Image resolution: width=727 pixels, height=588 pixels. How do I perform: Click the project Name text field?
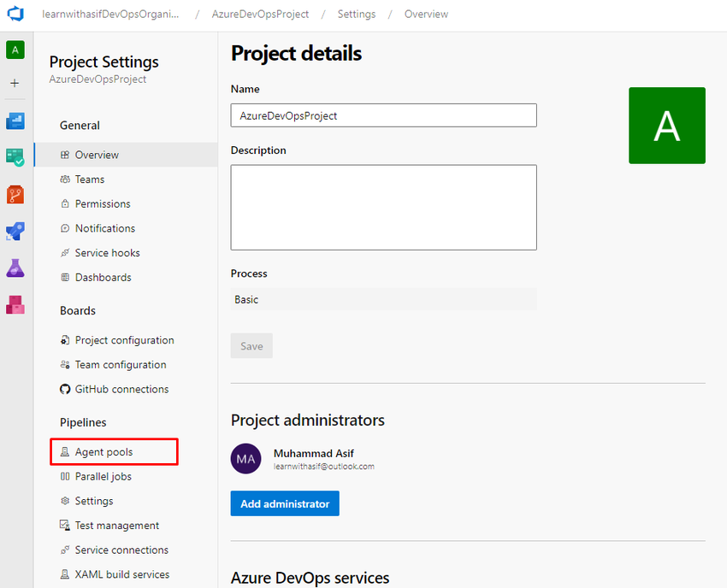point(383,115)
